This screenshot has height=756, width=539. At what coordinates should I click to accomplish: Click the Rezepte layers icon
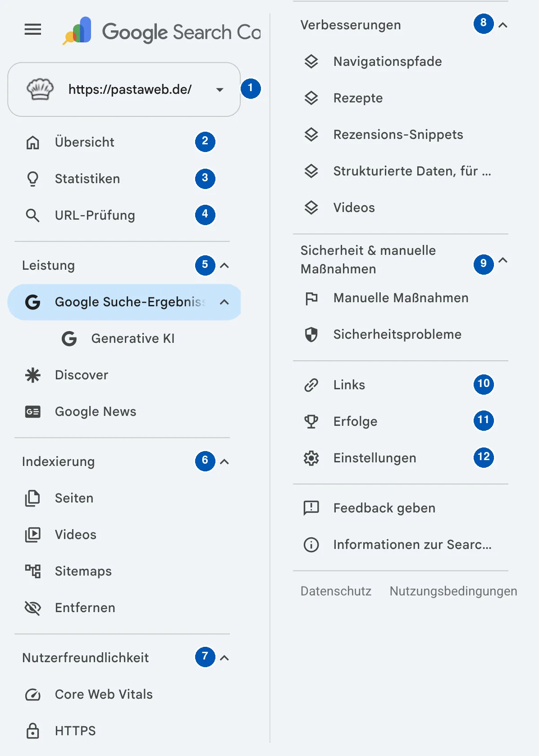click(x=311, y=98)
